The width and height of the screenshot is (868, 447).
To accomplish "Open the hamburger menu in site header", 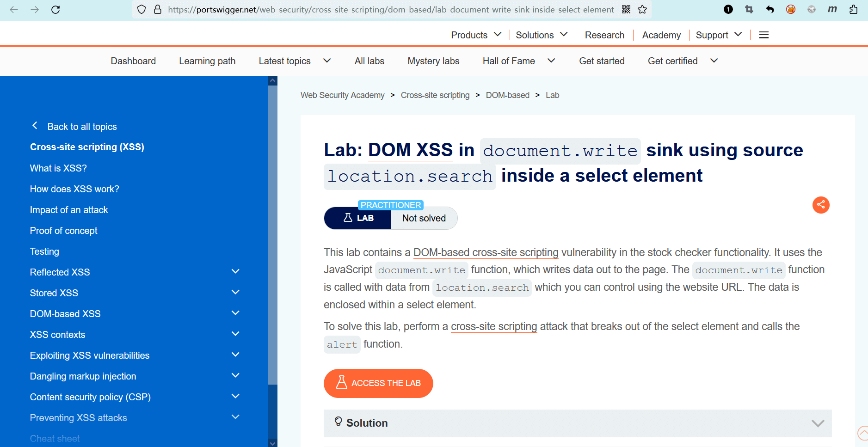I will coord(764,35).
